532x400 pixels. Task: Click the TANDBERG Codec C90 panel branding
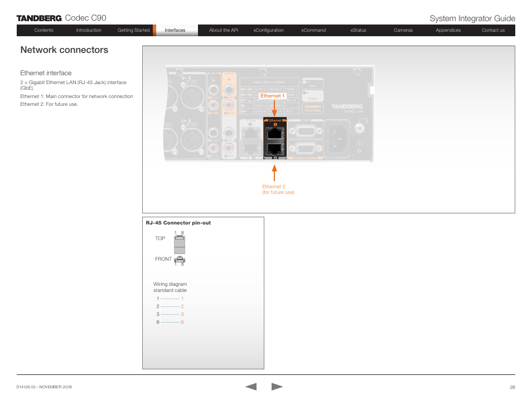coord(347,108)
